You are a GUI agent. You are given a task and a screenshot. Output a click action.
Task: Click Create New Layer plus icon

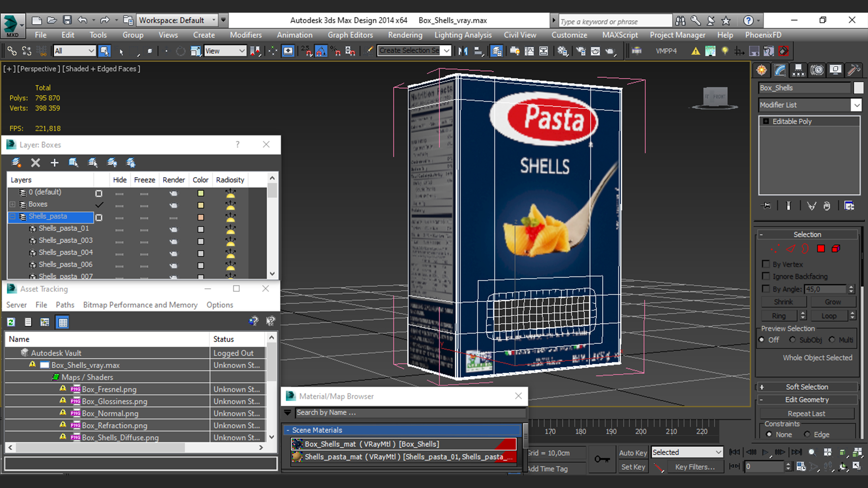coord(54,163)
